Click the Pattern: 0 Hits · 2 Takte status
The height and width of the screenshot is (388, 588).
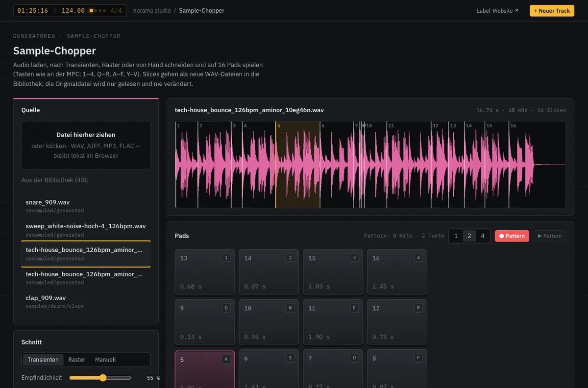[x=404, y=236]
